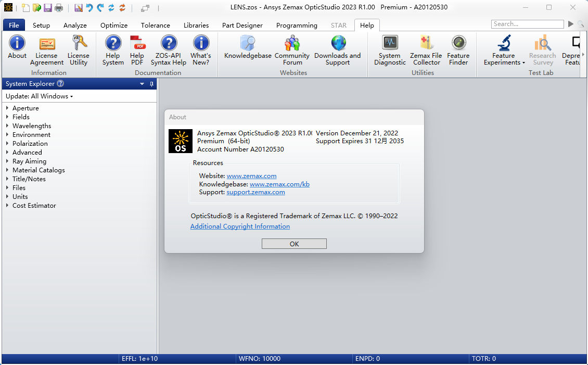Switch to the Analyze tab
The height and width of the screenshot is (365, 588).
point(75,25)
